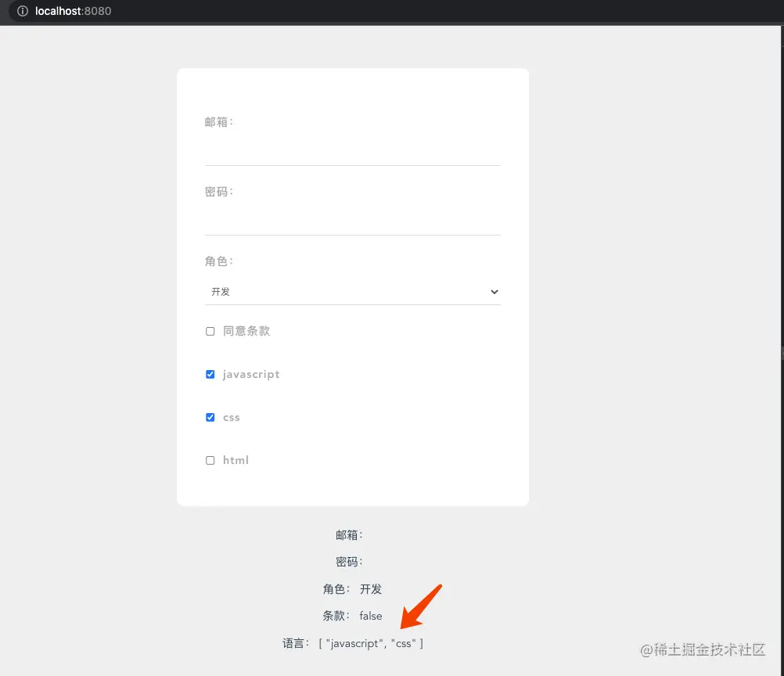
Task: Click the 密码: summary line below the card
Action: point(349,562)
